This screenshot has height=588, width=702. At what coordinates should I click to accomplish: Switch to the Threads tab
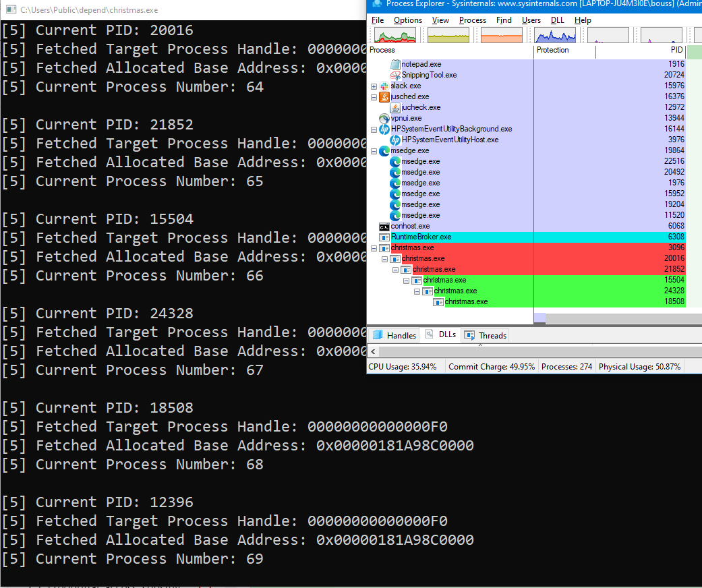click(x=485, y=335)
